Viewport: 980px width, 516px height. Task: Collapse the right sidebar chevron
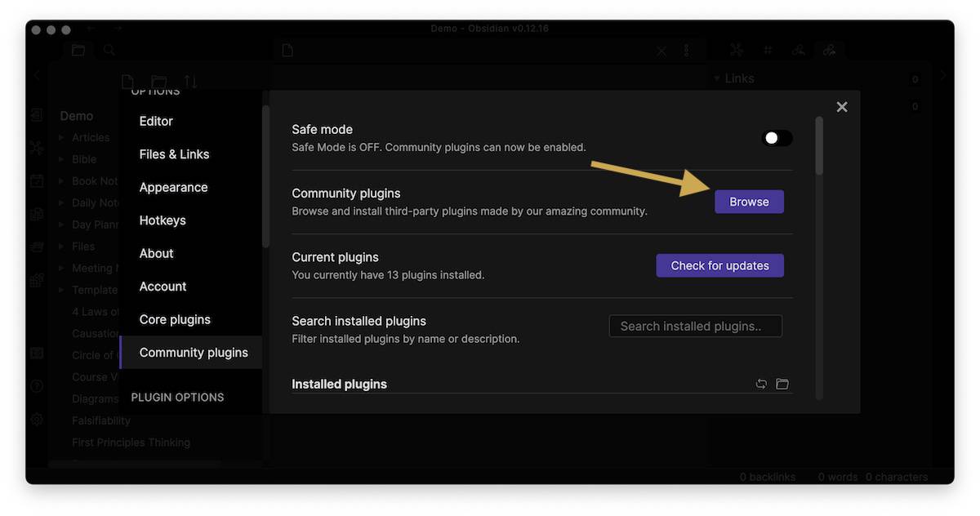click(943, 74)
